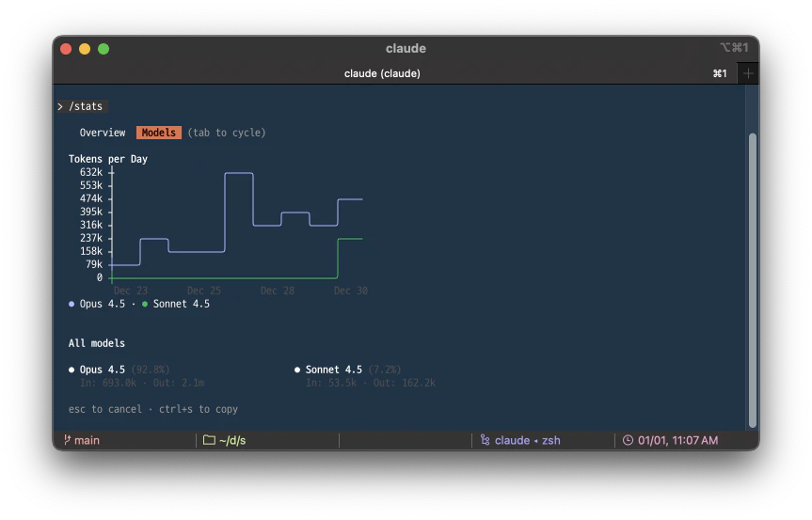Click the (92.8%) Opus percentage
Viewport: 812px width, 520px height.
point(151,370)
